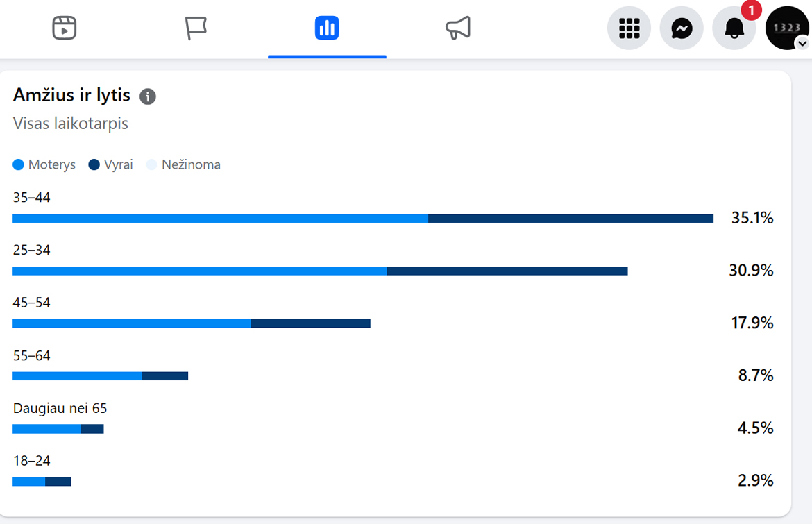Click the men segment of the 25–34 bar

(507, 271)
